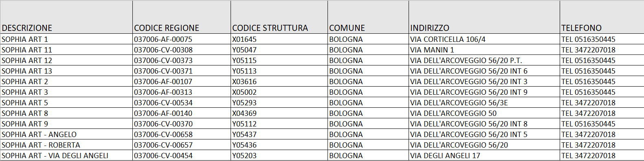Select the DESCRIZIONE header cell

click(x=66, y=17)
